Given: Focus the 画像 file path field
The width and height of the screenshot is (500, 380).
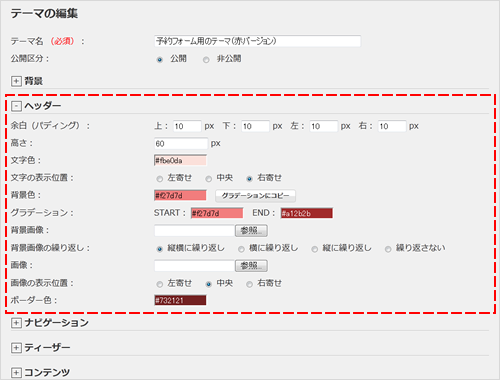Looking at the screenshot, I should pos(195,266).
